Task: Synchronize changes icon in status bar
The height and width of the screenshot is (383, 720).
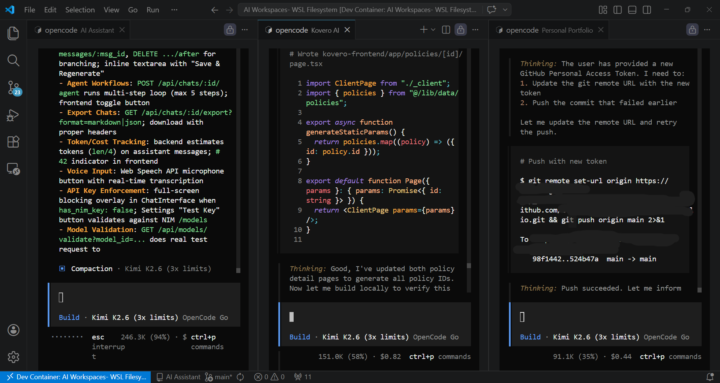Action: (241, 377)
